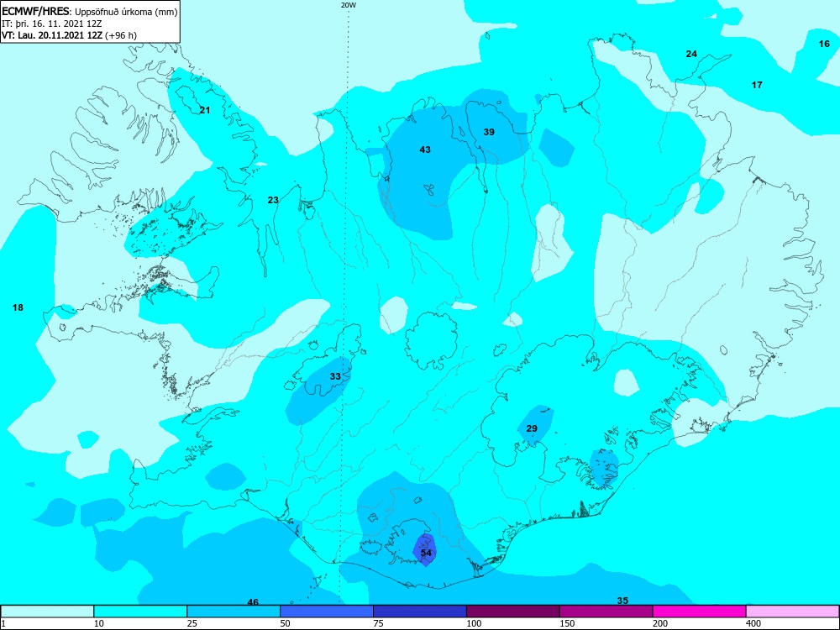Click the precipitation value 33
Image resolution: width=840 pixels, height=630 pixels.
[335, 376]
